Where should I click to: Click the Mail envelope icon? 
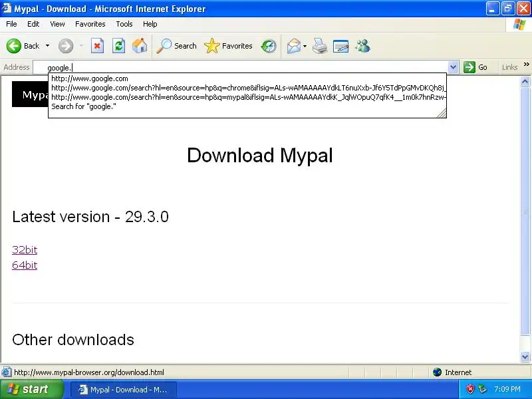click(x=294, y=46)
